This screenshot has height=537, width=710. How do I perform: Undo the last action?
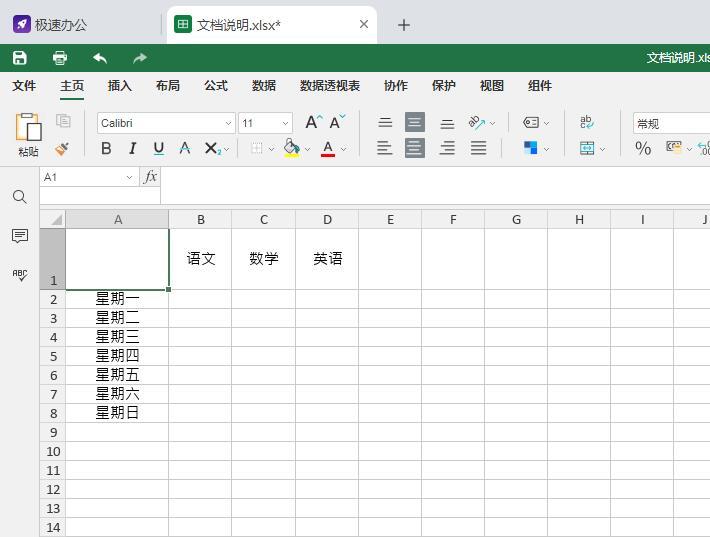100,58
